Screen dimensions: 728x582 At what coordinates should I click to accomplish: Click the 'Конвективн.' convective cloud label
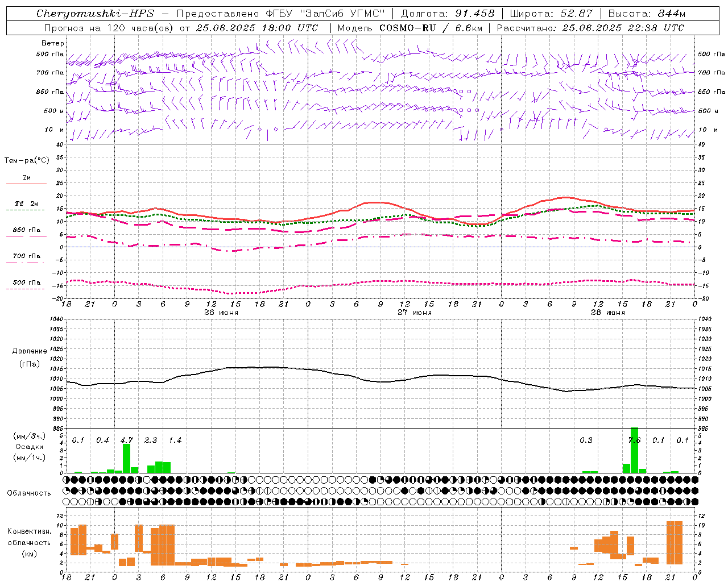point(29,531)
